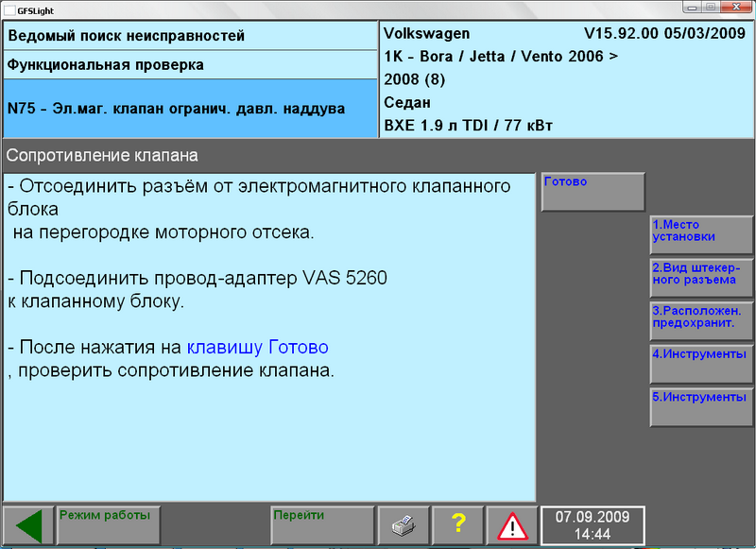Close the GFSLight window
756x549 pixels.
pos(736,8)
